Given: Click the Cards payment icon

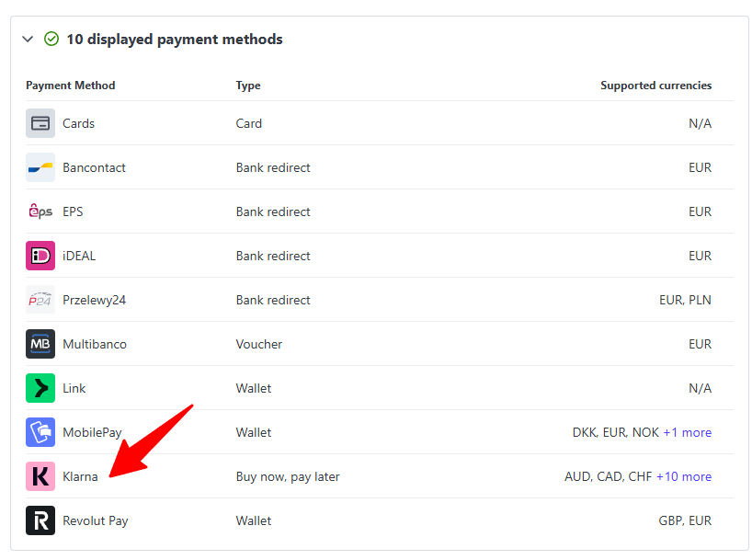Looking at the screenshot, I should [x=40, y=123].
